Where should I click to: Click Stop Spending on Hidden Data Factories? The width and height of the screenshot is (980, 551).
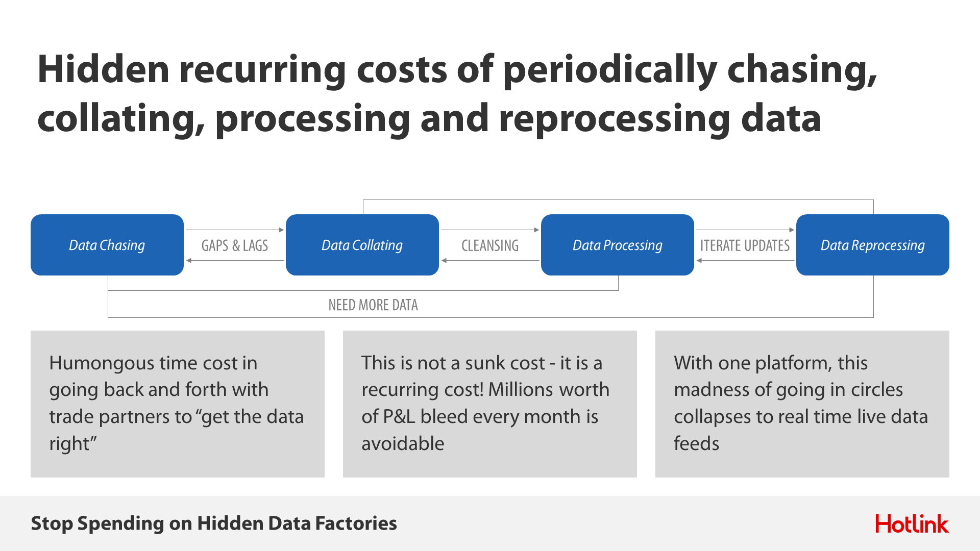point(214,523)
